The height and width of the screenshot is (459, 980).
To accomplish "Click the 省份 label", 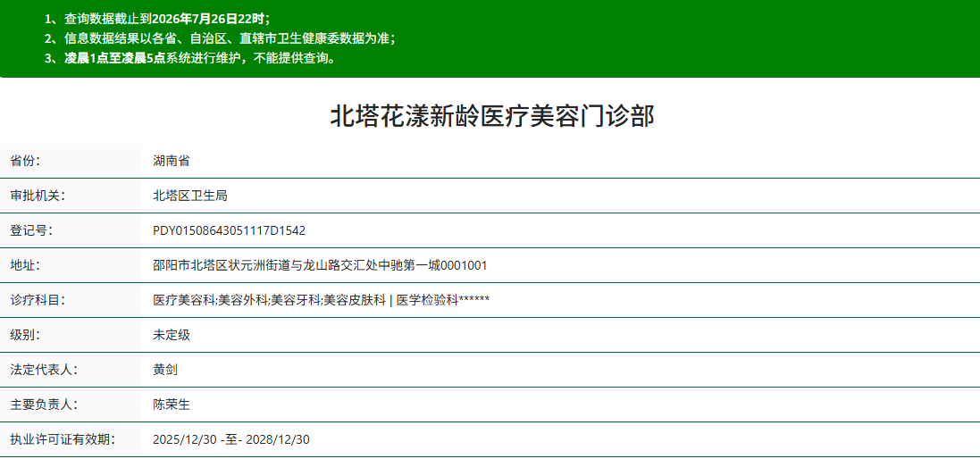I will coord(25,161).
